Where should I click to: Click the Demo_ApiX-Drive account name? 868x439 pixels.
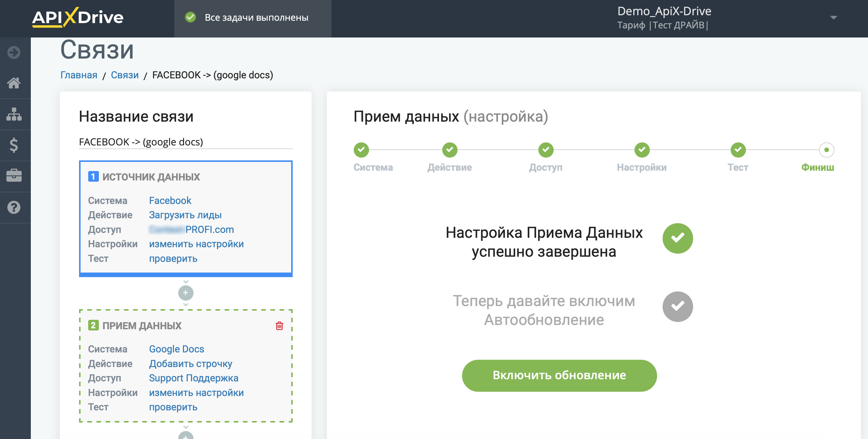click(664, 11)
